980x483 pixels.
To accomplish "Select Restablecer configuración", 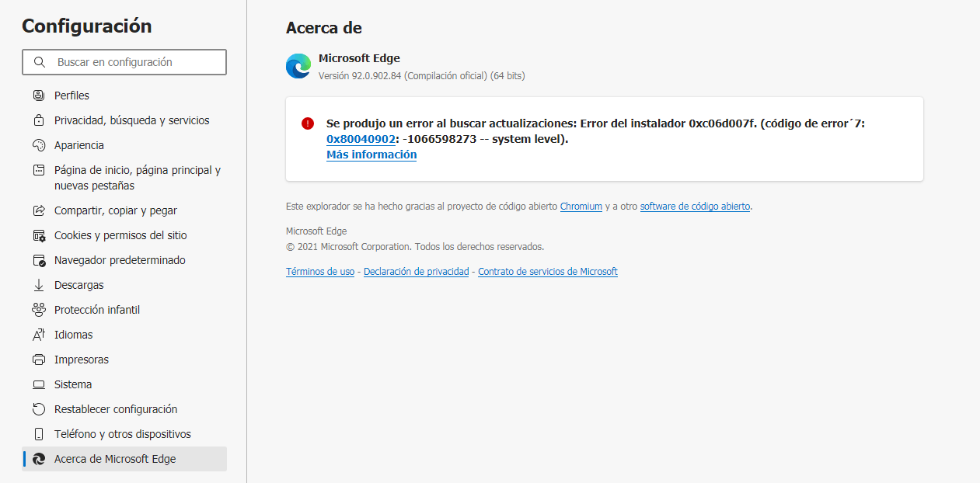I will point(124,409).
